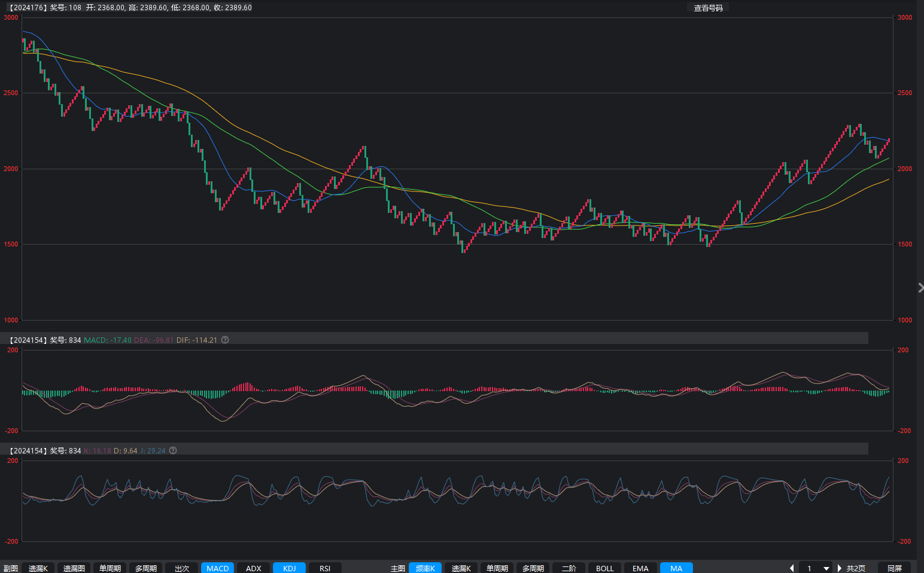Select 频率K main chart mode
Viewport: 924px width, 573px height.
[425, 568]
